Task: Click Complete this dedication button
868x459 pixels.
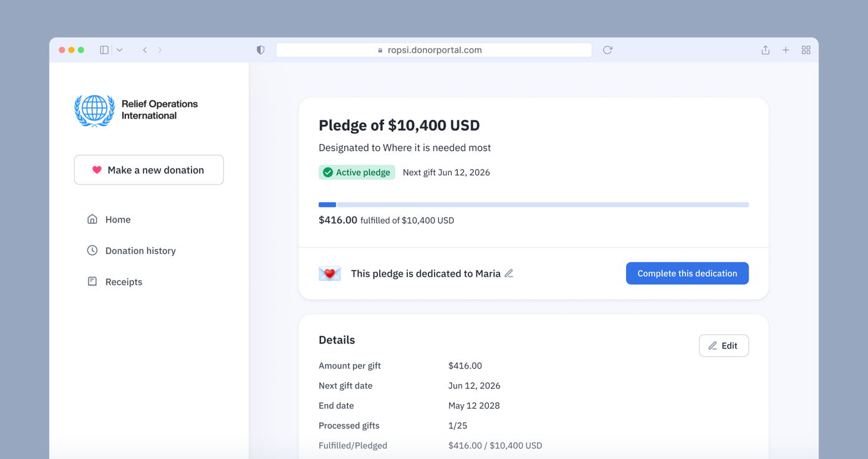Action: [687, 273]
